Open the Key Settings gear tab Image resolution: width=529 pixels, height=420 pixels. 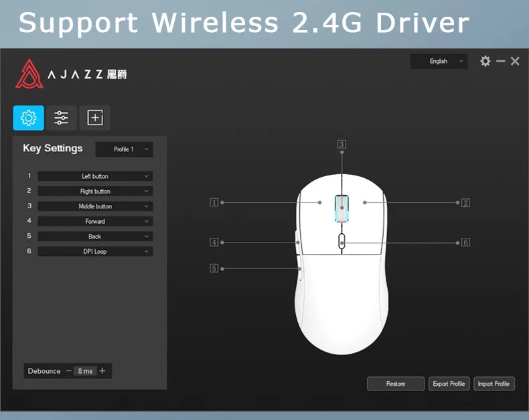click(x=28, y=118)
